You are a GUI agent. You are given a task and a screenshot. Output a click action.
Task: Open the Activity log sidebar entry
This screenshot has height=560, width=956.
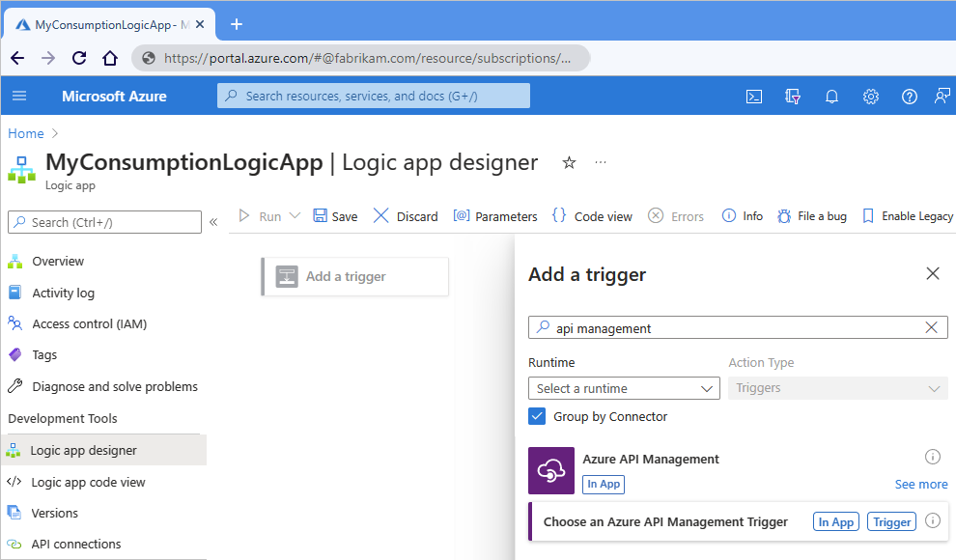pos(64,292)
